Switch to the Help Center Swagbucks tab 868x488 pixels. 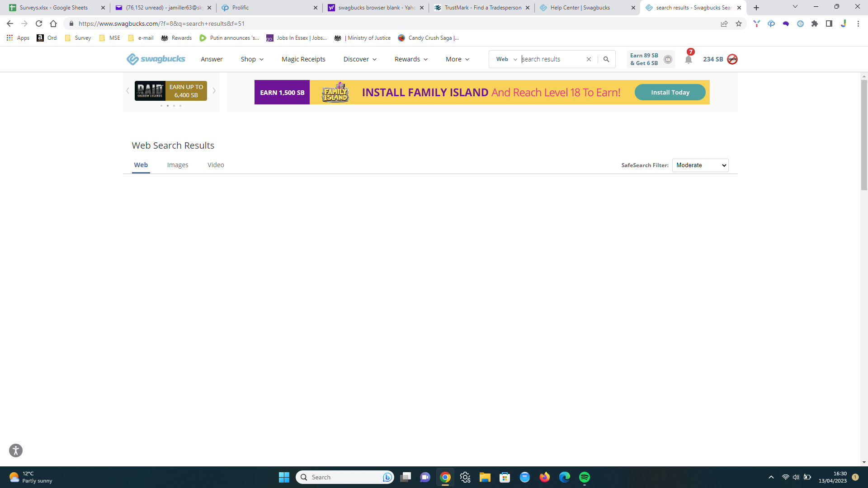pos(586,8)
